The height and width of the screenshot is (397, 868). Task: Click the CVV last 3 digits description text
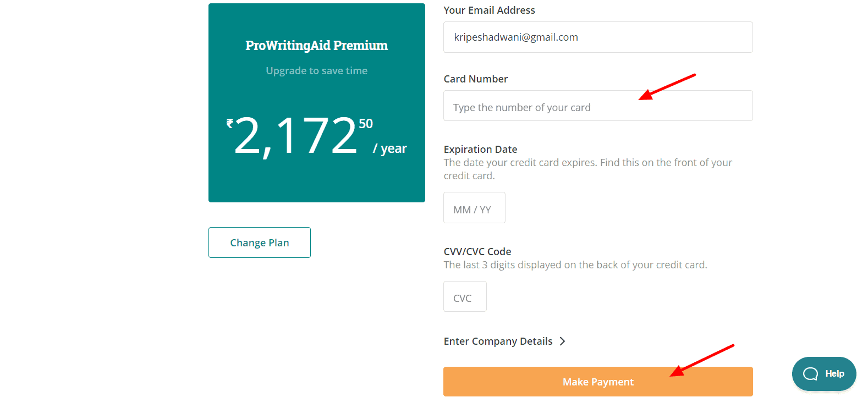(575, 265)
